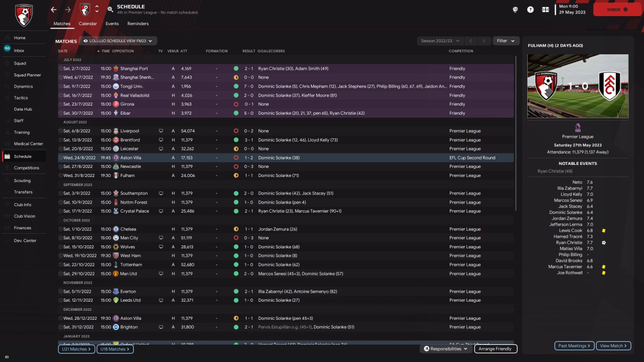Click the TV icon on Liverpool row
The width and height of the screenshot is (644, 362).
click(161, 131)
